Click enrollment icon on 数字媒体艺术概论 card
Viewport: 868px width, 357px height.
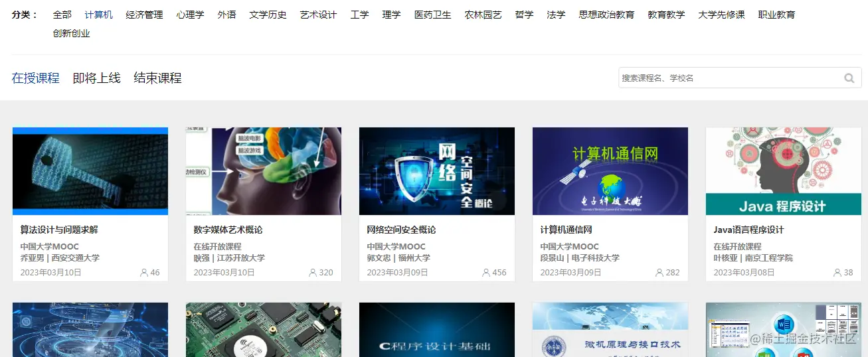click(313, 273)
